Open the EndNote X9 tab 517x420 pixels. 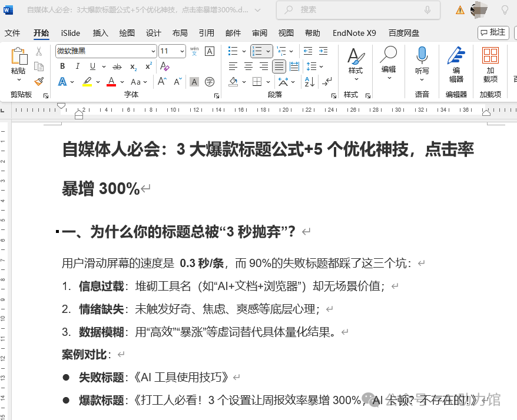pos(354,33)
